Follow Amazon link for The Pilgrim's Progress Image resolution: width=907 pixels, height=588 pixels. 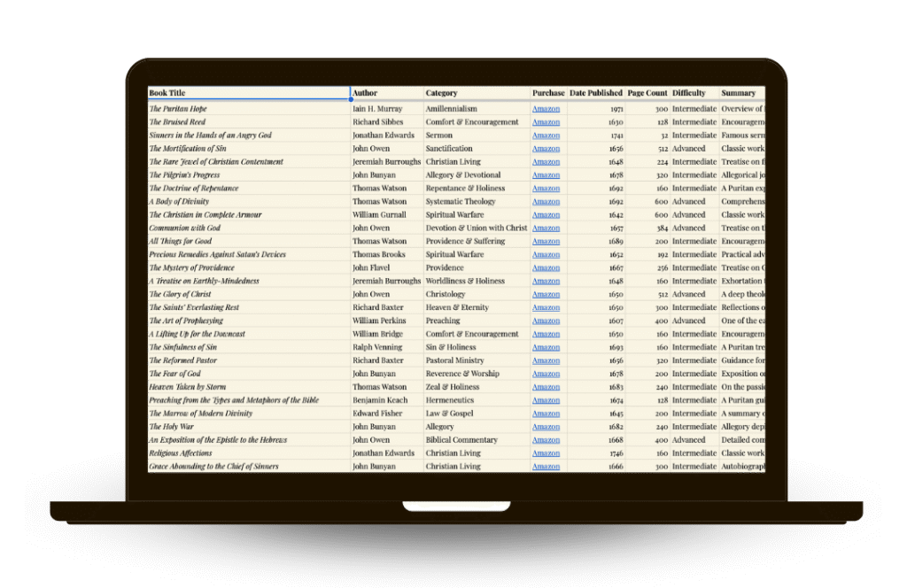click(546, 175)
